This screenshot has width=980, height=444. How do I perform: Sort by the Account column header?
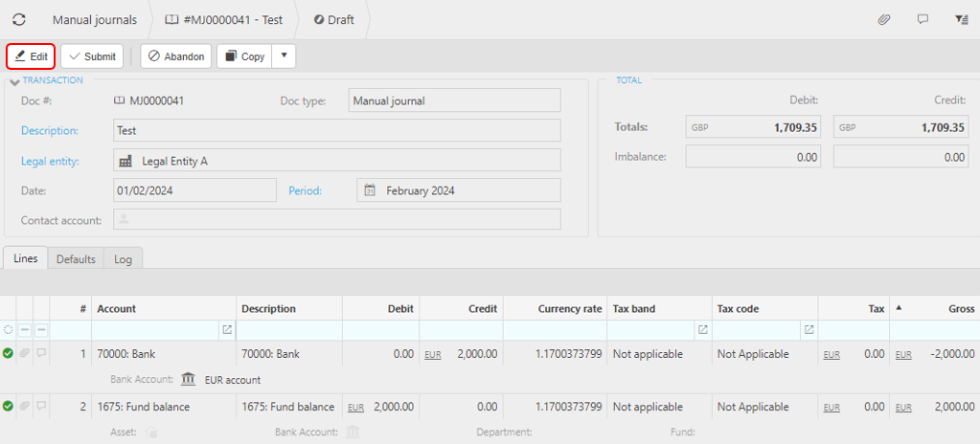tap(164, 308)
